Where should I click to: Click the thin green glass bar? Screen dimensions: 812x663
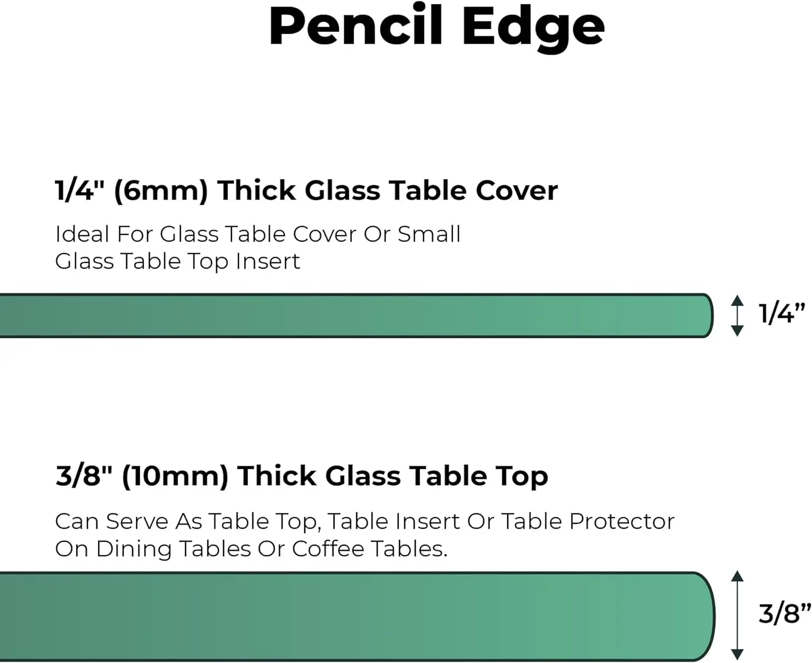[356, 316]
